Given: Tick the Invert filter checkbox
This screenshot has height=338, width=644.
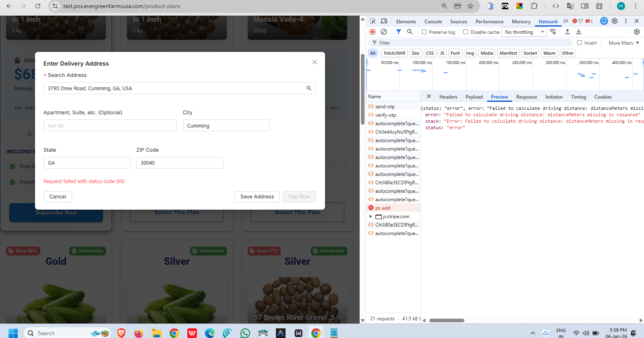Looking at the screenshot, I should pyautogui.click(x=580, y=43).
